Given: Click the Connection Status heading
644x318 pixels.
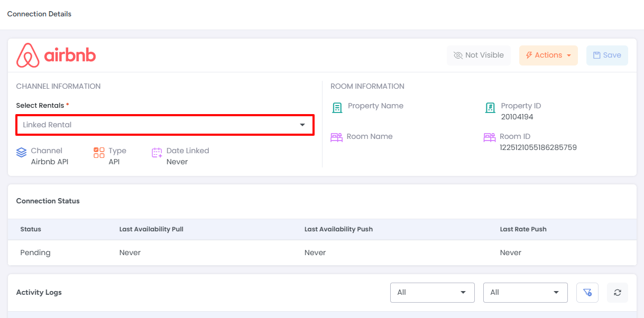Looking at the screenshot, I should pyautogui.click(x=48, y=201).
